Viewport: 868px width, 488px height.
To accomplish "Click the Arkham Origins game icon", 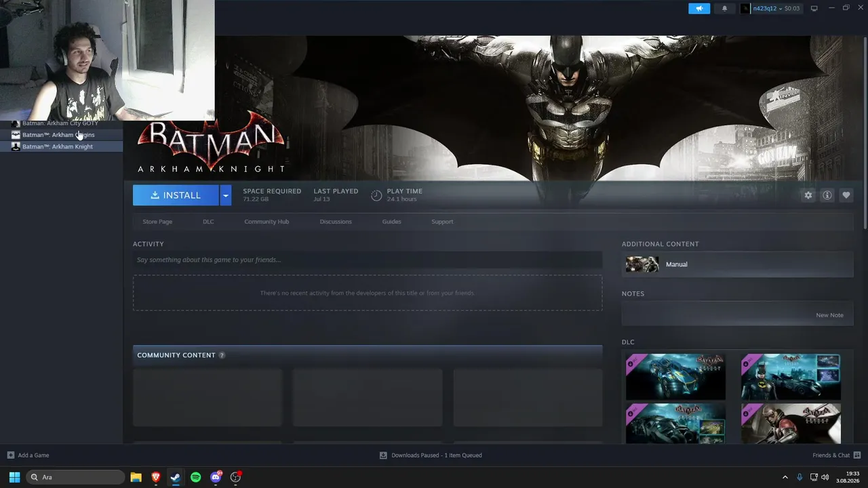I will click(16, 135).
